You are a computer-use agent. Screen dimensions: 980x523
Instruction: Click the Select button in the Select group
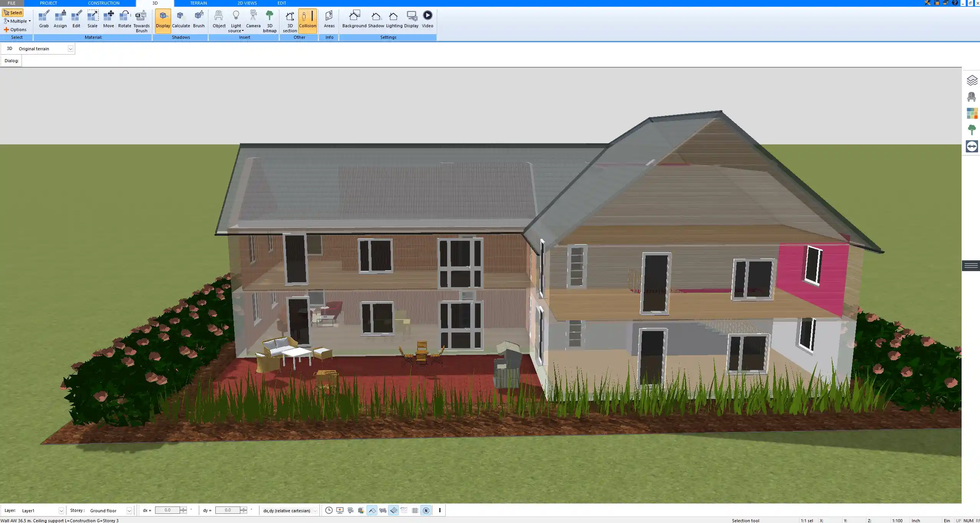13,12
